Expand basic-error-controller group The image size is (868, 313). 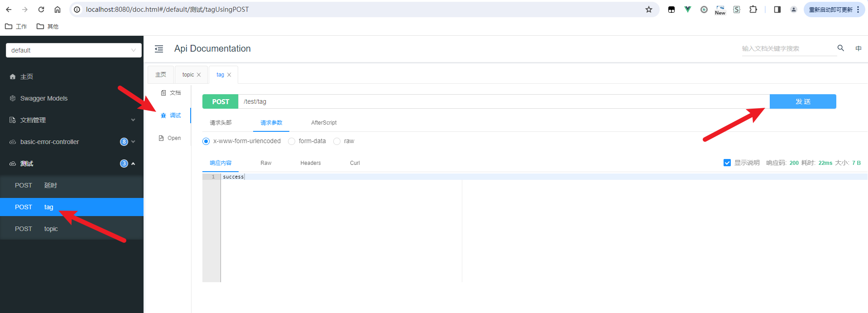[x=72, y=142]
